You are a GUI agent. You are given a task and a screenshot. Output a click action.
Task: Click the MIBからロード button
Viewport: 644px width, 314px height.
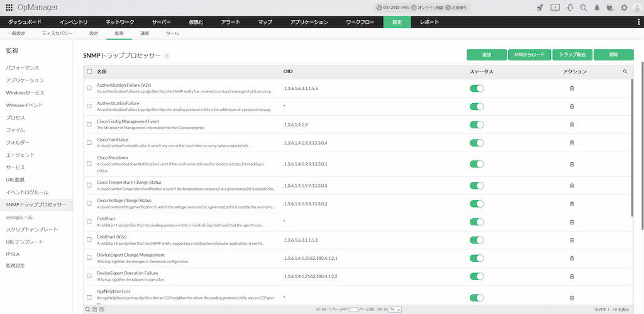[529, 55]
